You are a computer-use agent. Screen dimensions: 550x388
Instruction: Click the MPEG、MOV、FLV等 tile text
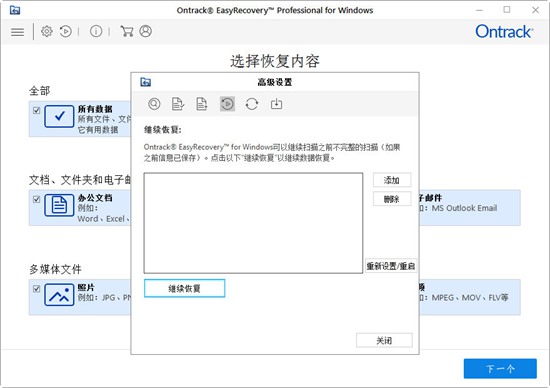click(470, 298)
